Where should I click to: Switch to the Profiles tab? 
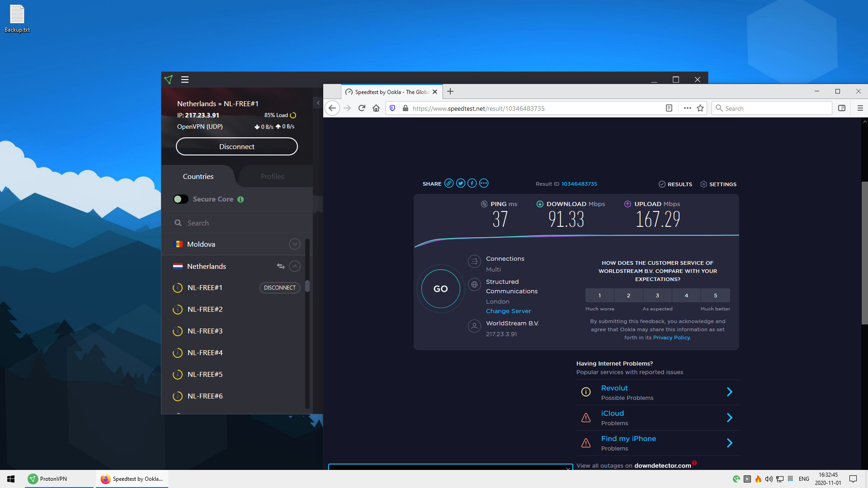coord(272,176)
